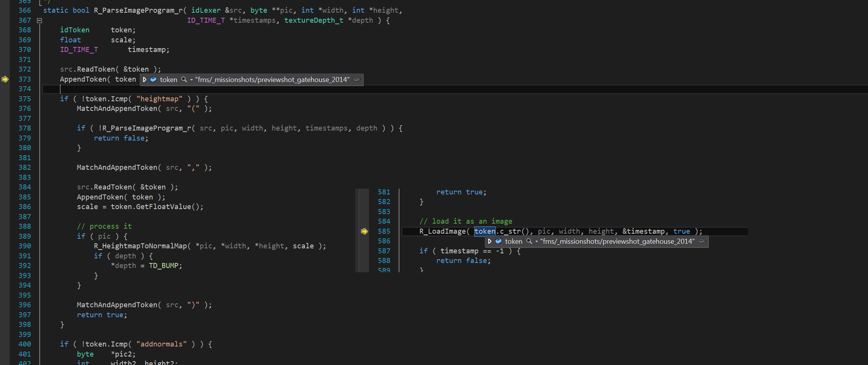
Task: Expand token members in datatip below line 585
Action: pyautogui.click(x=490, y=241)
